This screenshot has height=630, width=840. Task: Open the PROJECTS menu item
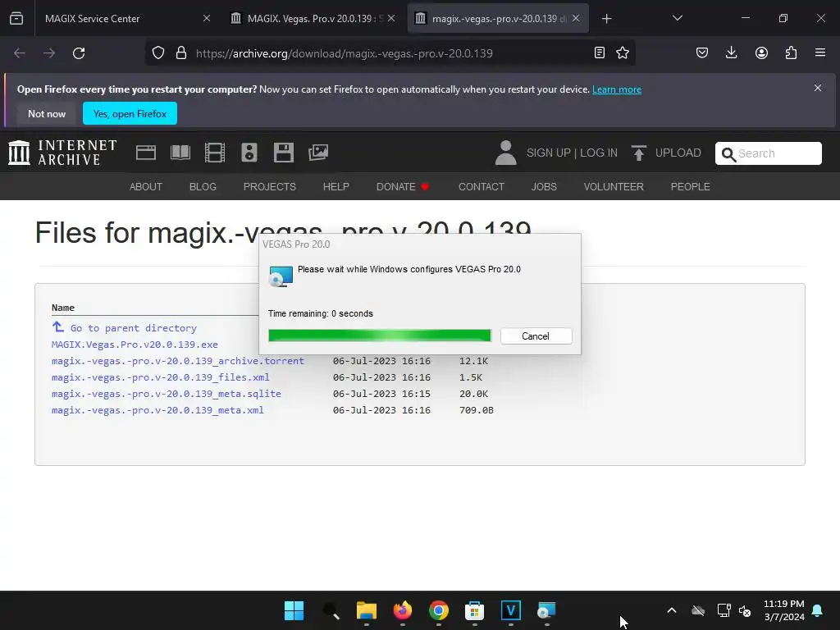click(269, 186)
